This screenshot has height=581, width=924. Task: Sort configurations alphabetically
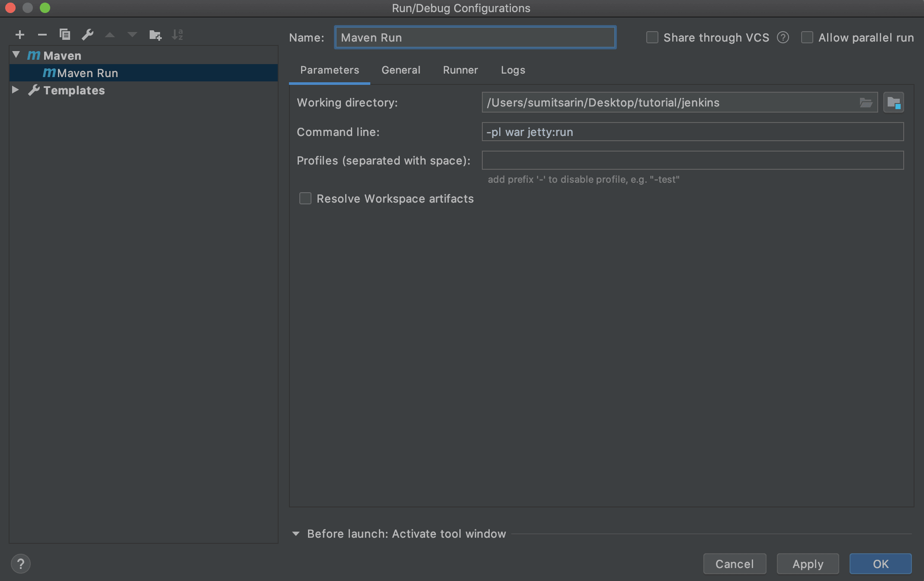coord(177,35)
